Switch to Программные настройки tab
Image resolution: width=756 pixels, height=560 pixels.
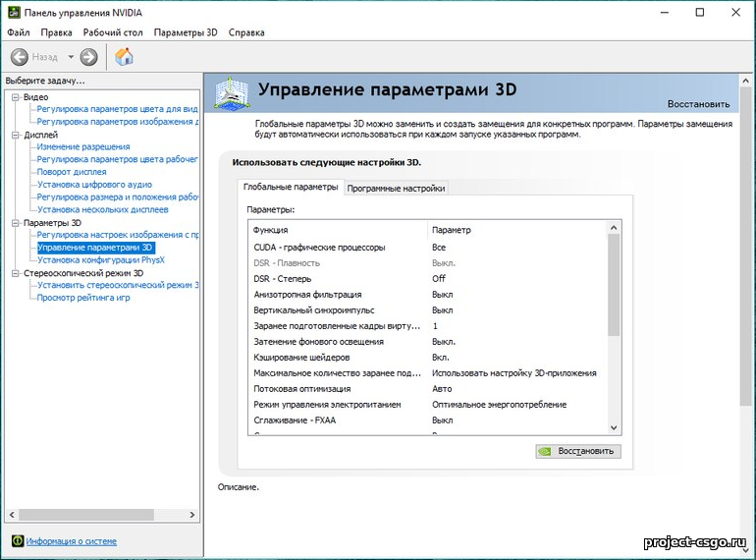[x=396, y=188]
